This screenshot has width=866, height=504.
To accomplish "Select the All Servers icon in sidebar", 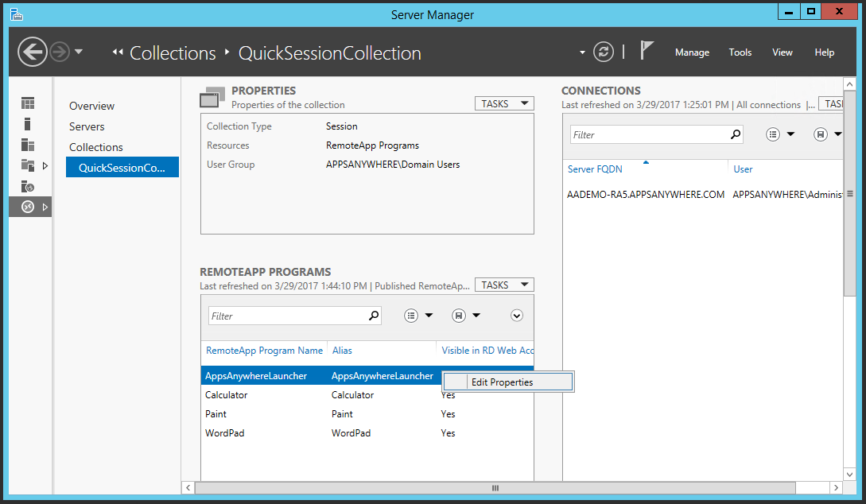I will (x=28, y=145).
